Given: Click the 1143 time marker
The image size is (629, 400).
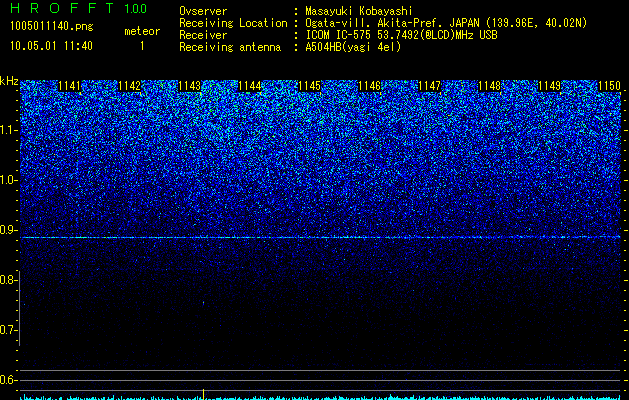Looking at the screenshot, I should coord(189,86).
